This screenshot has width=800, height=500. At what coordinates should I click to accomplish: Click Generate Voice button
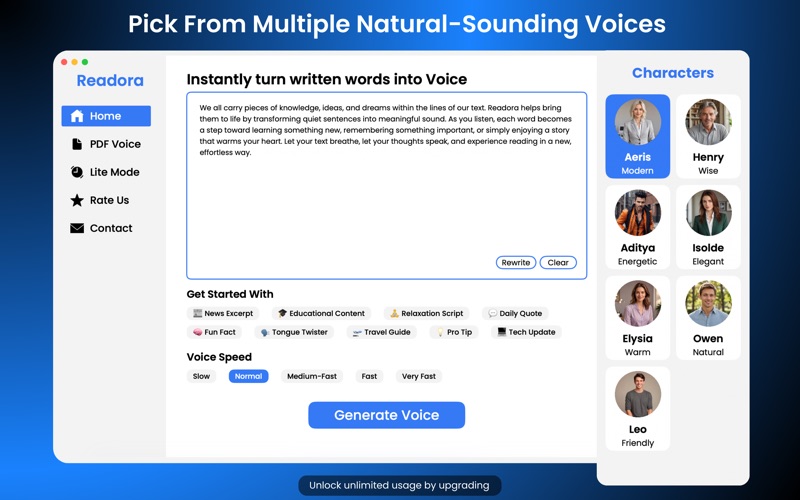386,415
